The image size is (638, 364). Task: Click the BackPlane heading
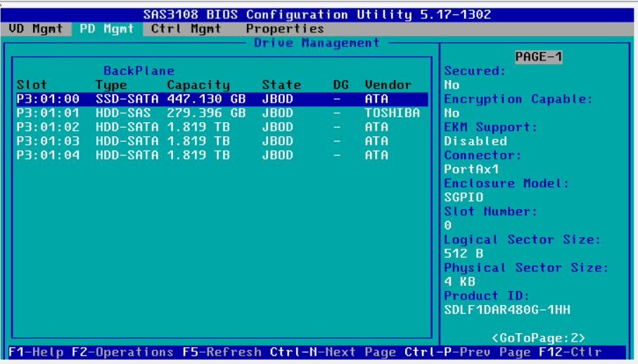[139, 71]
